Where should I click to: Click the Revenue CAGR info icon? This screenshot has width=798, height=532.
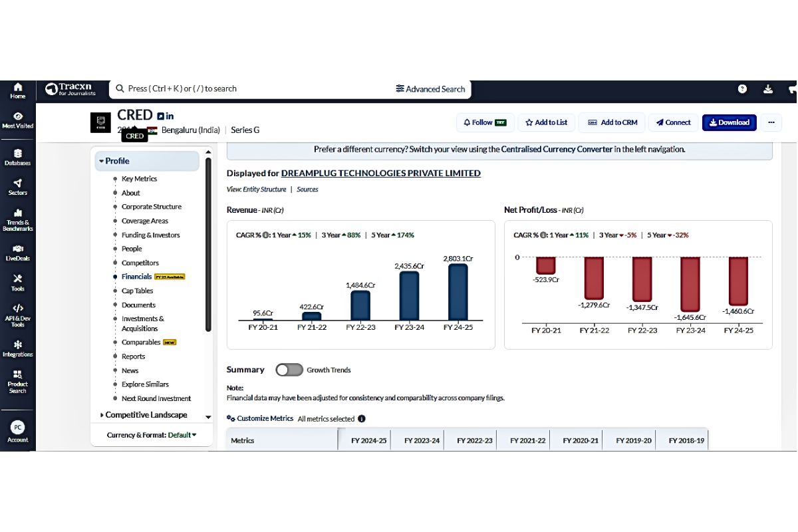coord(265,235)
